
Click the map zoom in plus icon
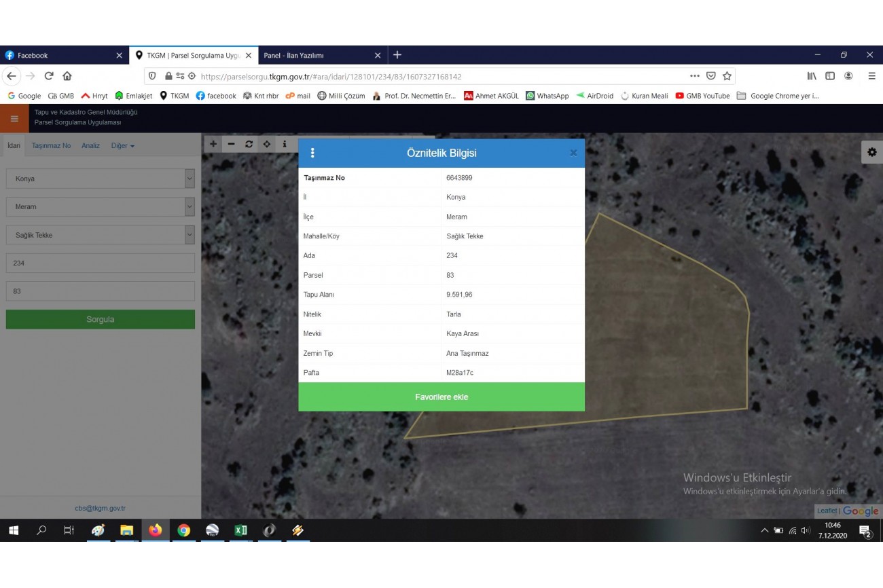tap(213, 144)
